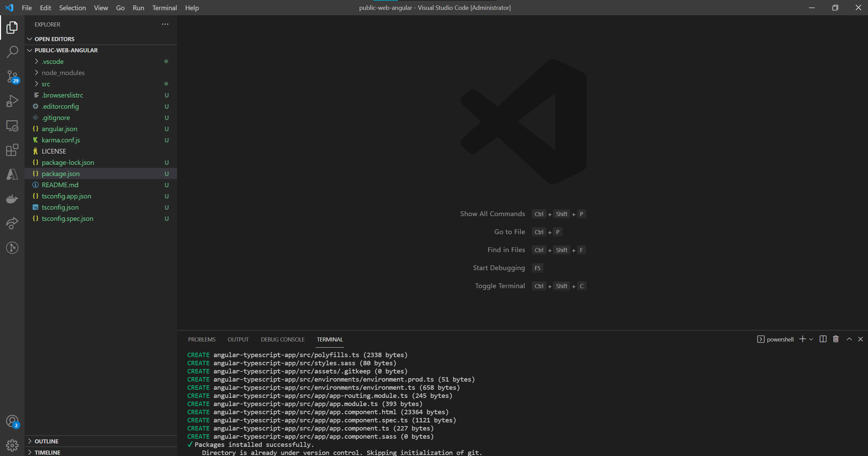Screen dimensions: 868x456
Task: Open the Azure view icon
Action: (12, 174)
